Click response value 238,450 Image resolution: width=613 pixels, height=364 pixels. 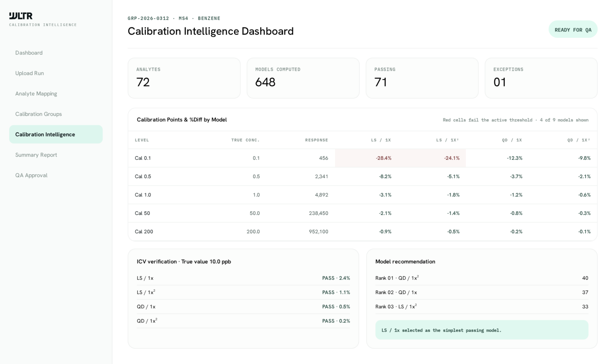tap(318, 213)
